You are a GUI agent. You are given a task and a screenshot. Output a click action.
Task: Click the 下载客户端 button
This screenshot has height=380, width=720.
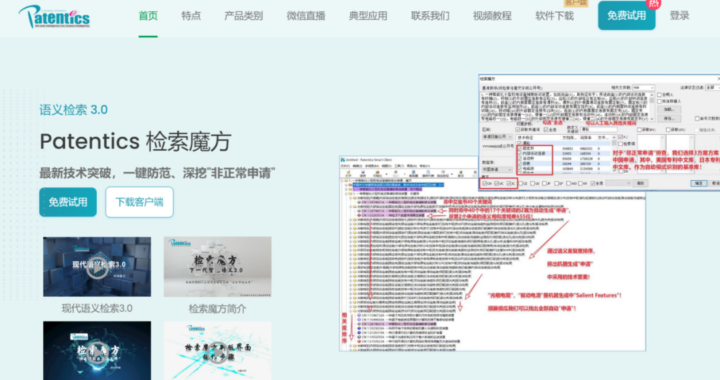[139, 202]
